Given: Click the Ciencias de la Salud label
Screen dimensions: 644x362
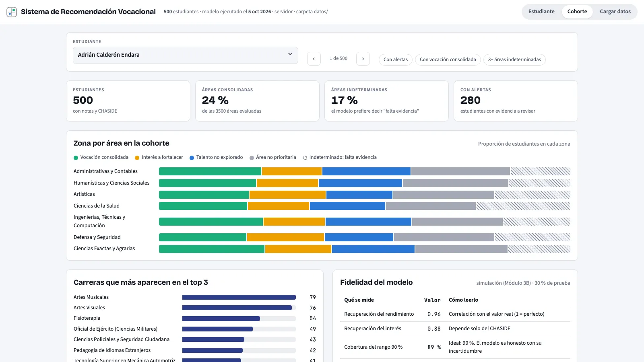Looking at the screenshot, I should [97, 206].
